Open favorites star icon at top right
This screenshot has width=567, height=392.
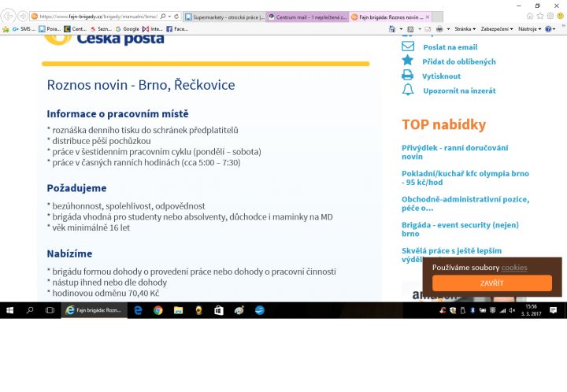pos(540,16)
